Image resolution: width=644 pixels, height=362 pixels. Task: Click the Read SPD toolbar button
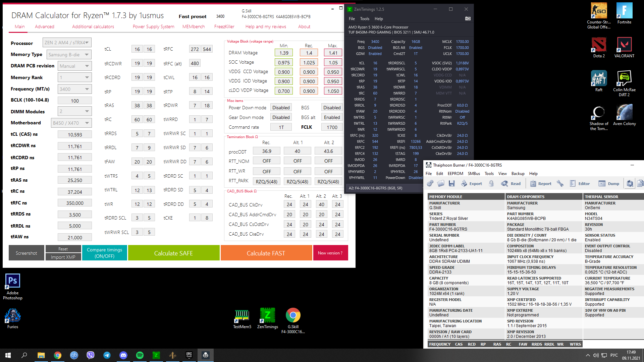coord(511,184)
